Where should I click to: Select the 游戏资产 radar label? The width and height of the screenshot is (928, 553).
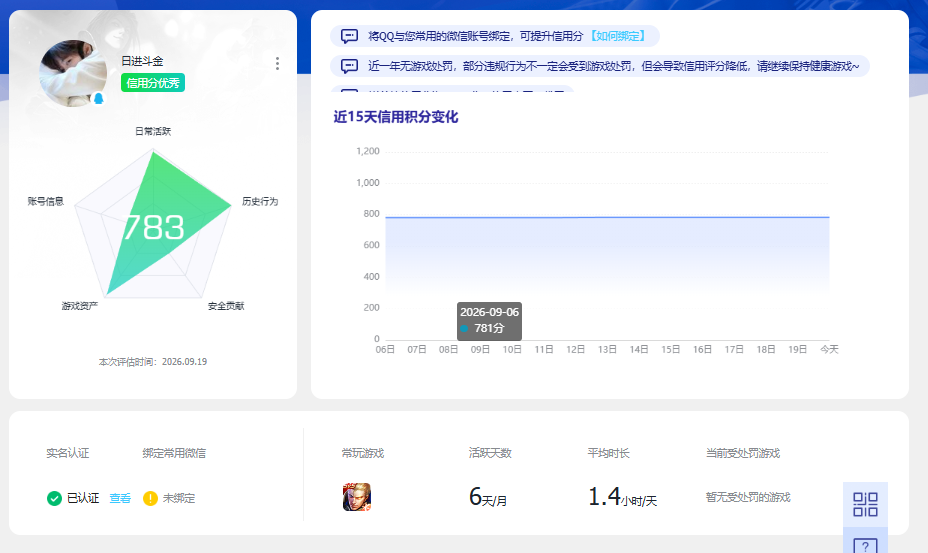[79, 306]
